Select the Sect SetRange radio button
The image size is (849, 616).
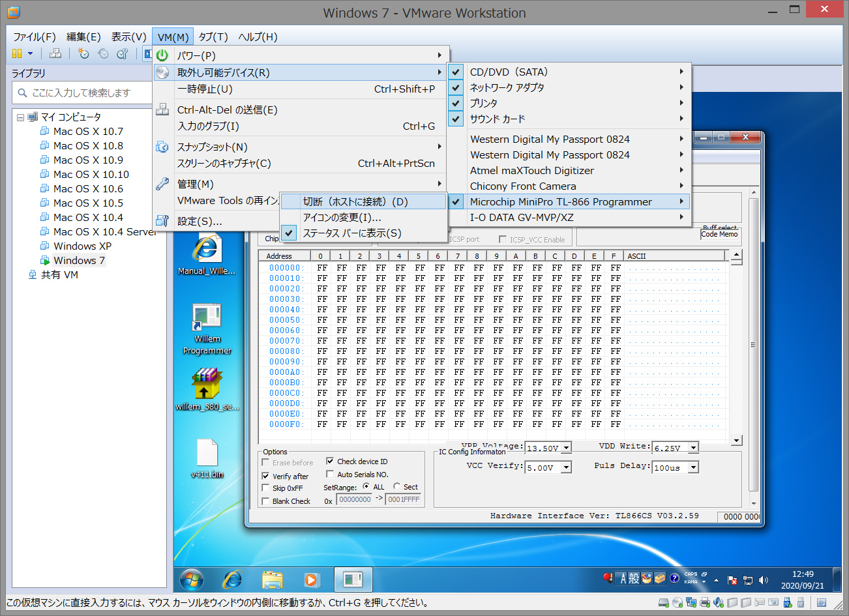click(x=396, y=486)
